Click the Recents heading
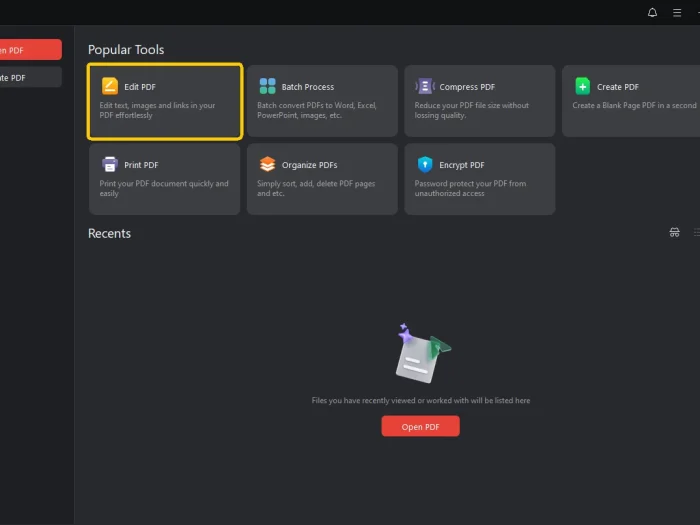Image resolution: width=700 pixels, height=525 pixels. (x=109, y=233)
